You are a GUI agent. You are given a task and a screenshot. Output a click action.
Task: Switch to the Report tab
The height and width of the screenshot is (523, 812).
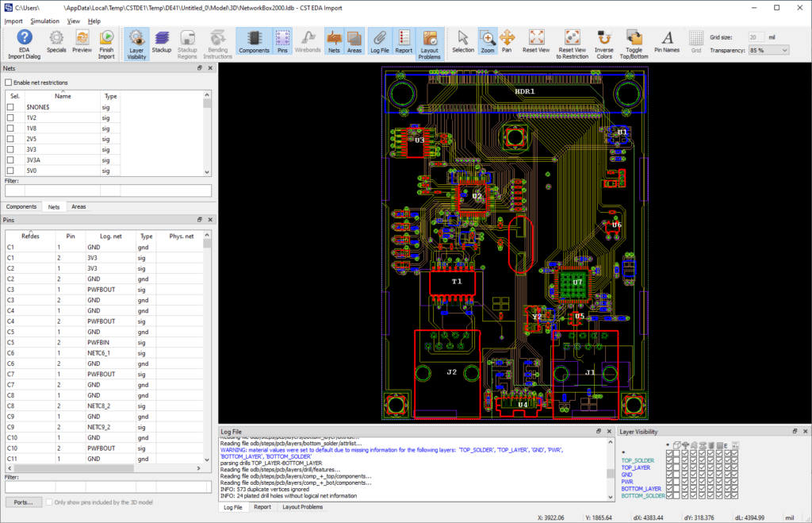point(262,506)
